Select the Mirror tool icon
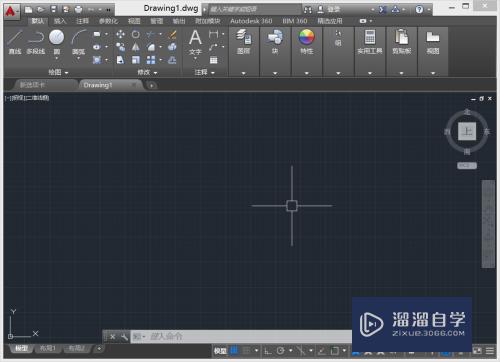The width and height of the screenshot is (500, 362). coord(135,47)
